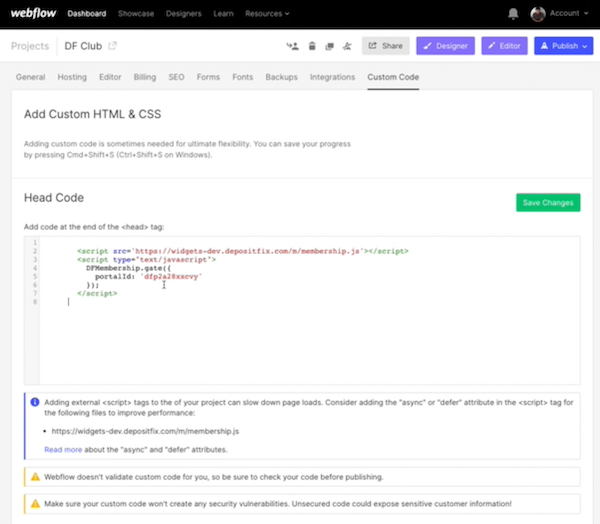Click the delete project trash icon
600x524 pixels.
(x=312, y=46)
